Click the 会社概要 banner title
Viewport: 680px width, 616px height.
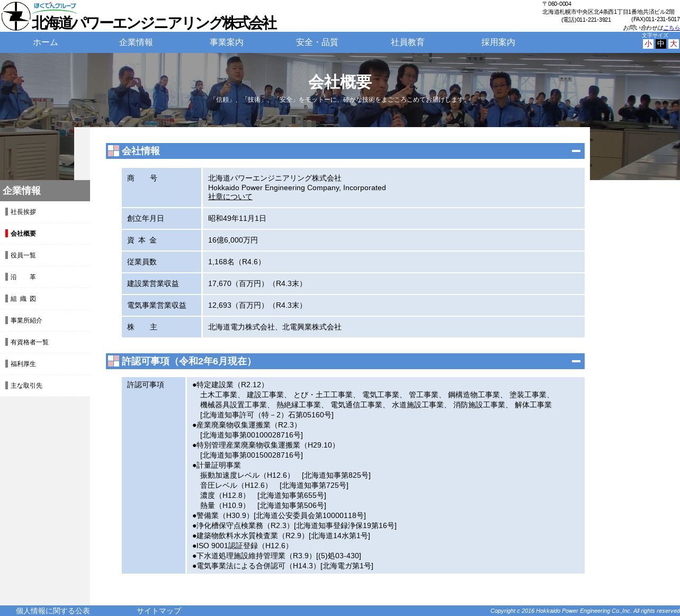click(340, 82)
